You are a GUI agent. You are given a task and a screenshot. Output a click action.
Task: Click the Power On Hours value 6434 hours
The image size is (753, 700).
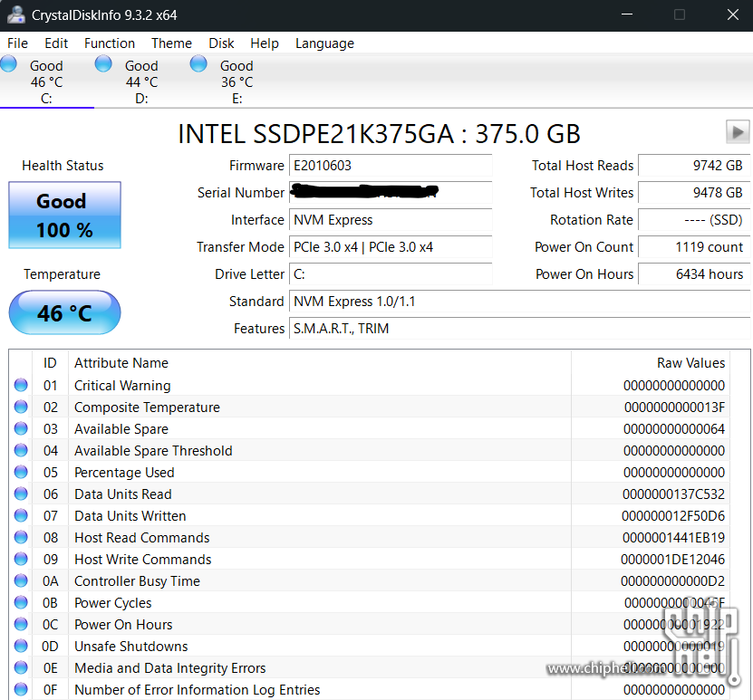point(694,274)
